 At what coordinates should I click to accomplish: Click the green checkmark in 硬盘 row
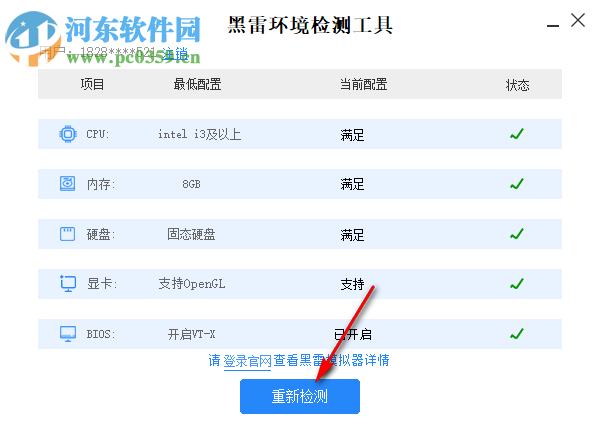(517, 234)
